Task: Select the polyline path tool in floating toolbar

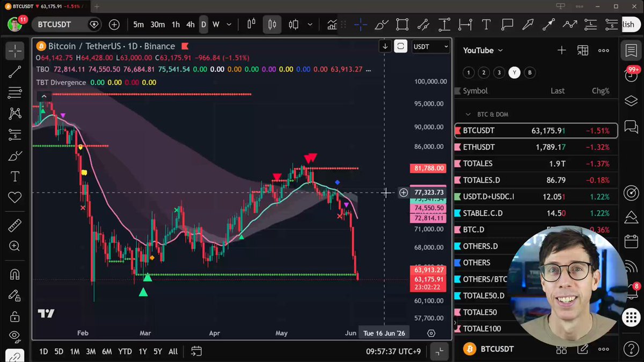Action: (x=570, y=25)
